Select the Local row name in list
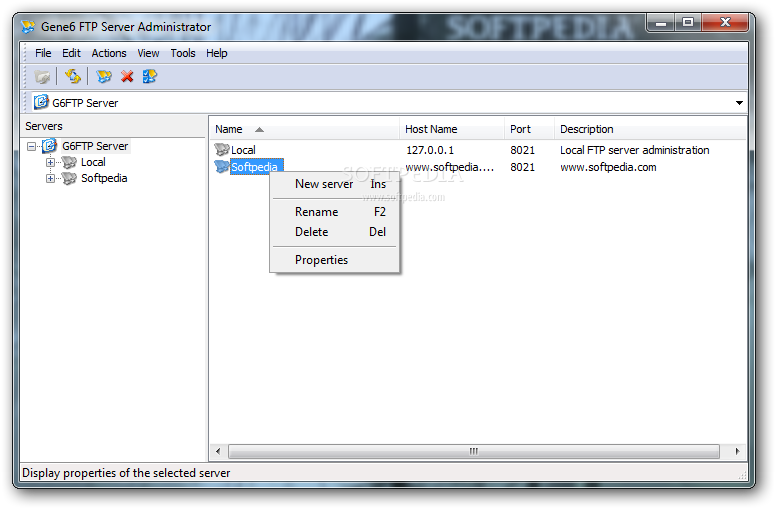 tap(243, 150)
